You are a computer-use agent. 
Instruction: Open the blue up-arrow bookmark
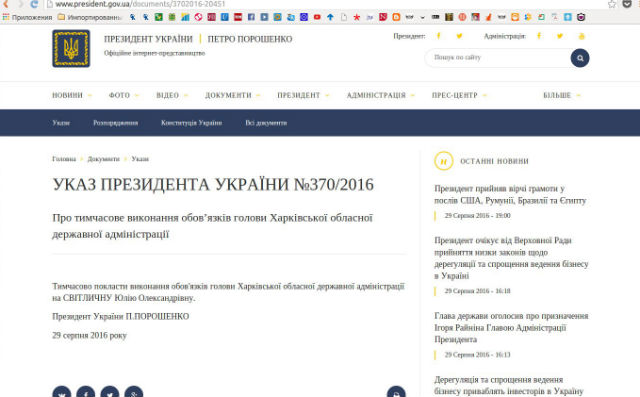(x=330, y=17)
